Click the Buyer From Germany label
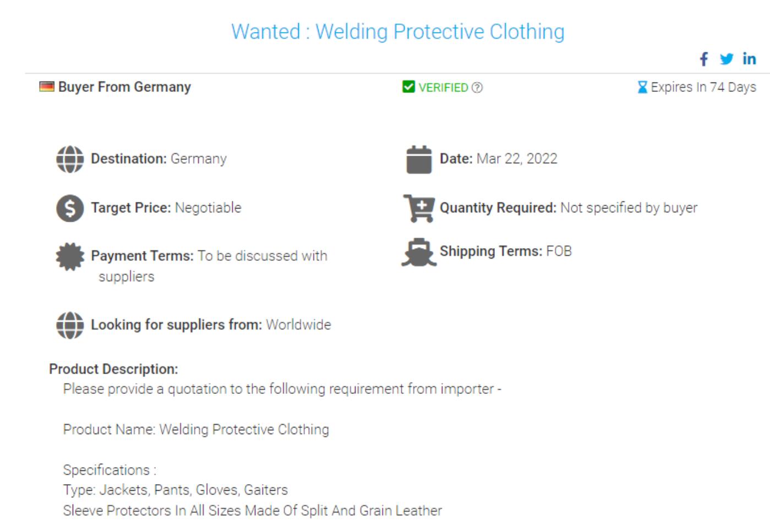The image size is (770, 532). (x=124, y=87)
